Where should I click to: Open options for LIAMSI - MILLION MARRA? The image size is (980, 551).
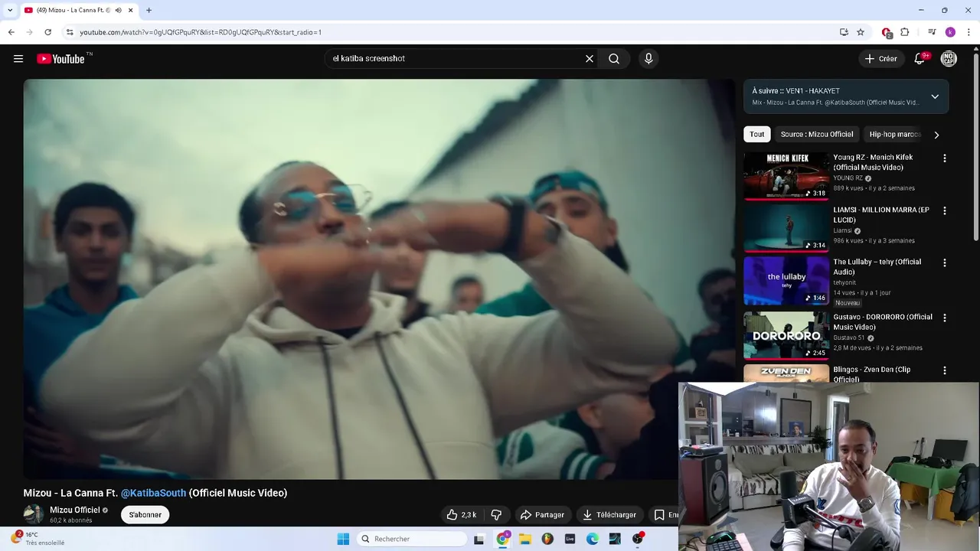[x=944, y=210]
